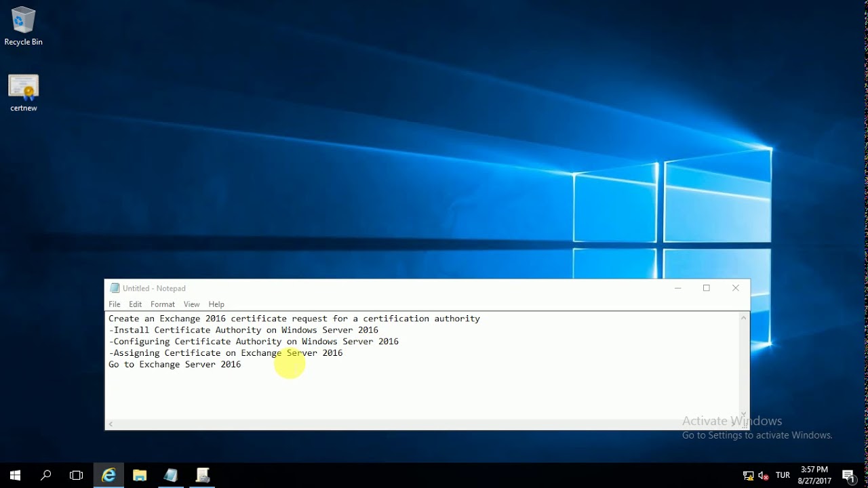
Task: Open the clock showing 3:57 PM
Action: 814,475
